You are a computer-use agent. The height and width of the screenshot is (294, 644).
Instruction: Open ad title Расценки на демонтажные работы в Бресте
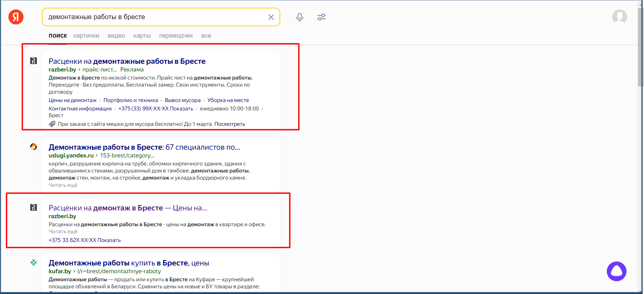tap(127, 61)
